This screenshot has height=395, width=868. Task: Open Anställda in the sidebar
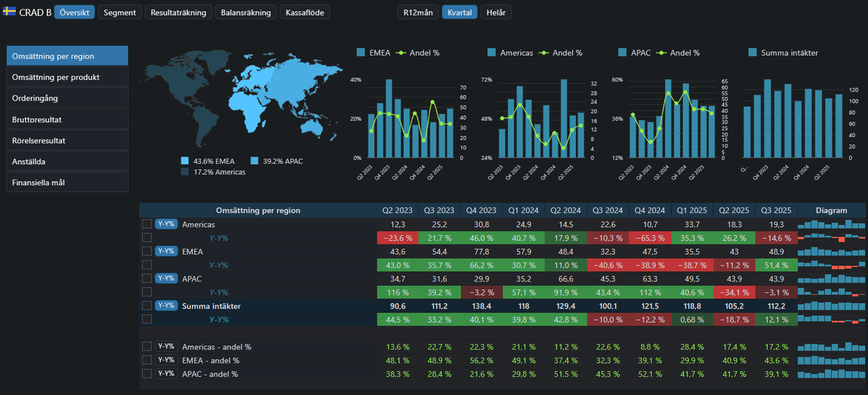click(x=67, y=161)
